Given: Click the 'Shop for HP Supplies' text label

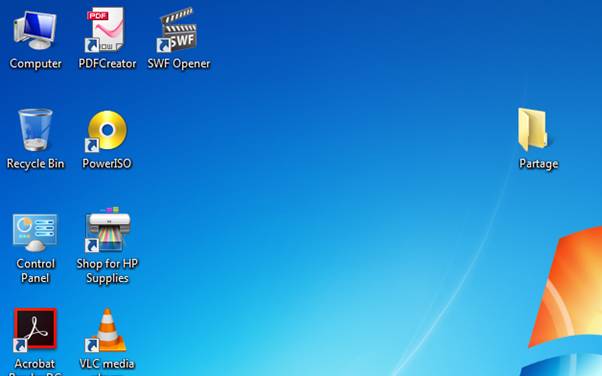Looking at the screenshot, I should click(107, 271).
